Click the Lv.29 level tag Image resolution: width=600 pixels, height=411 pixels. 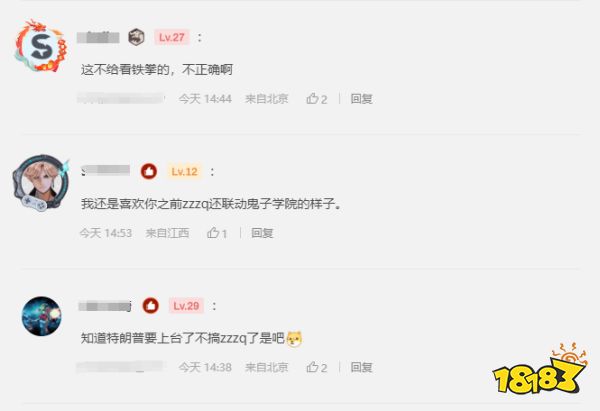pos(186,305)
